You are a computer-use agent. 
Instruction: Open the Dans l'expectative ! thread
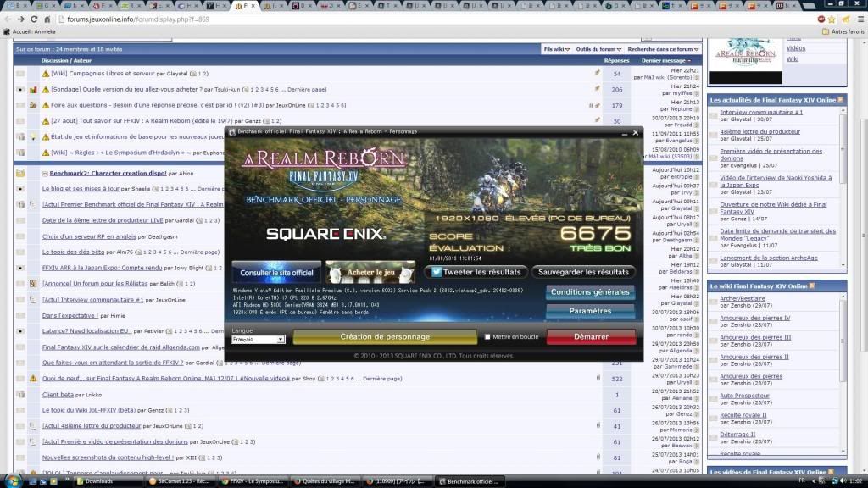(x=70, y=316)
